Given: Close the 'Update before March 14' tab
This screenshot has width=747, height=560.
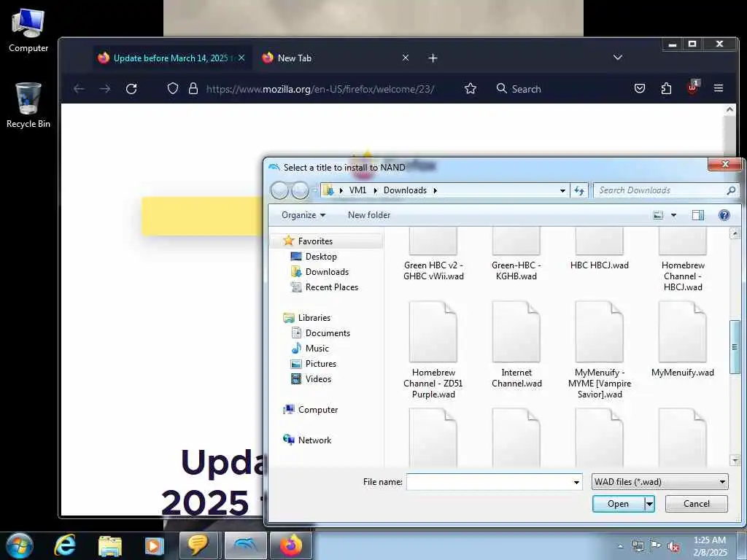Looking at the screenshot, I should 241,58.
